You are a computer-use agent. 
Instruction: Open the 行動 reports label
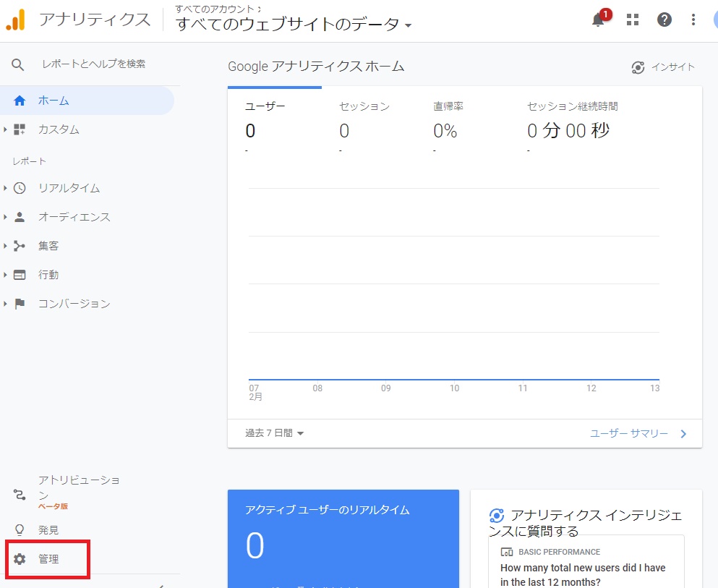pos(48,275)
